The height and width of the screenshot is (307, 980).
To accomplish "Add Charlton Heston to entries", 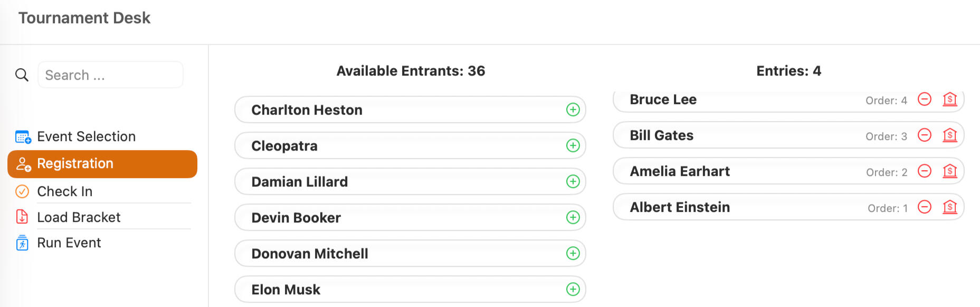I will 573,110.
